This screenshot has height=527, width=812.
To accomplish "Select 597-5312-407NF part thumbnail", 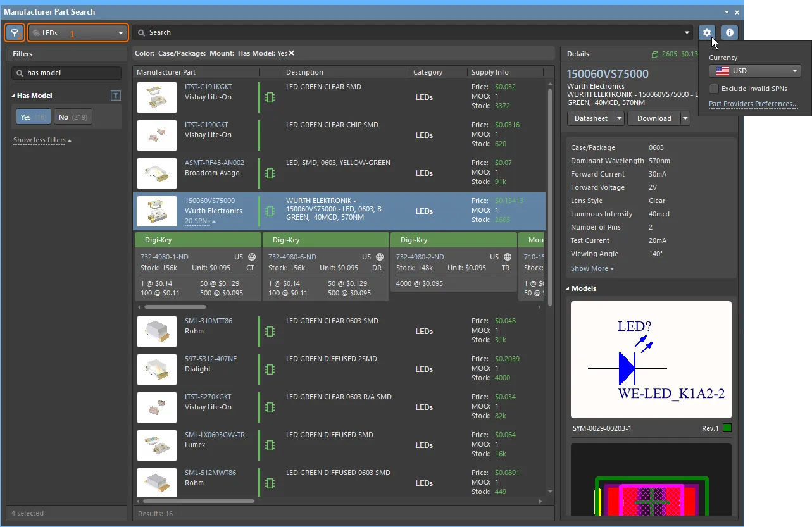I will point(157,369).
